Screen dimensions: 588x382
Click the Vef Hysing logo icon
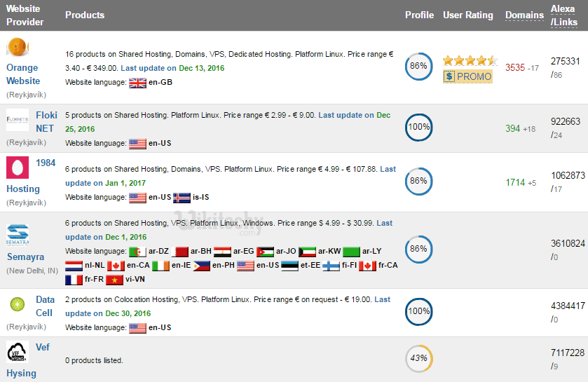18,351
